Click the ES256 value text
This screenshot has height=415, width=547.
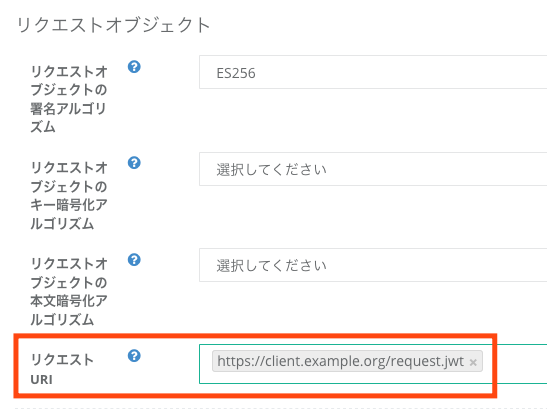point(236,73)
